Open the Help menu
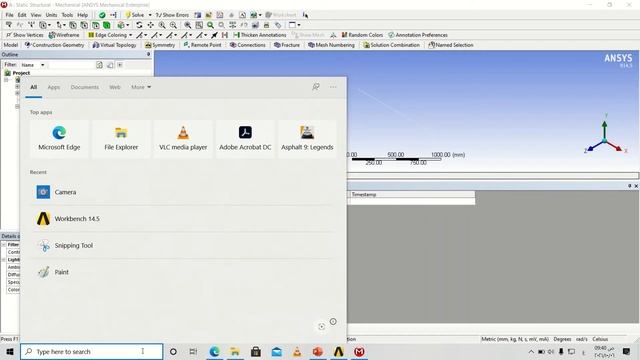The width and height of the screenshot is (640, 360). 83,15
